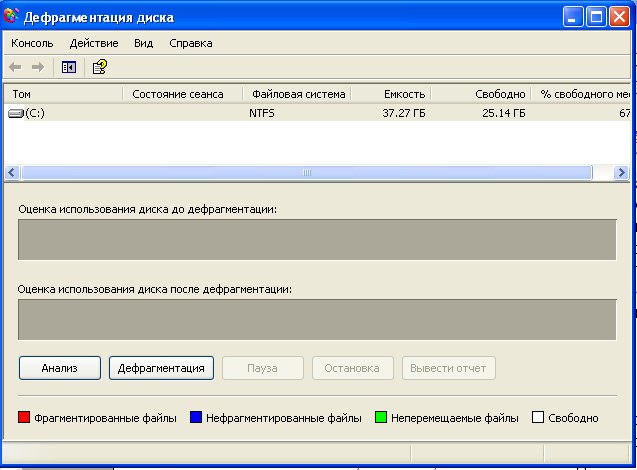Start the Дефрагментация button
This screenshot has height=470, width=637.
click(161, 368)
